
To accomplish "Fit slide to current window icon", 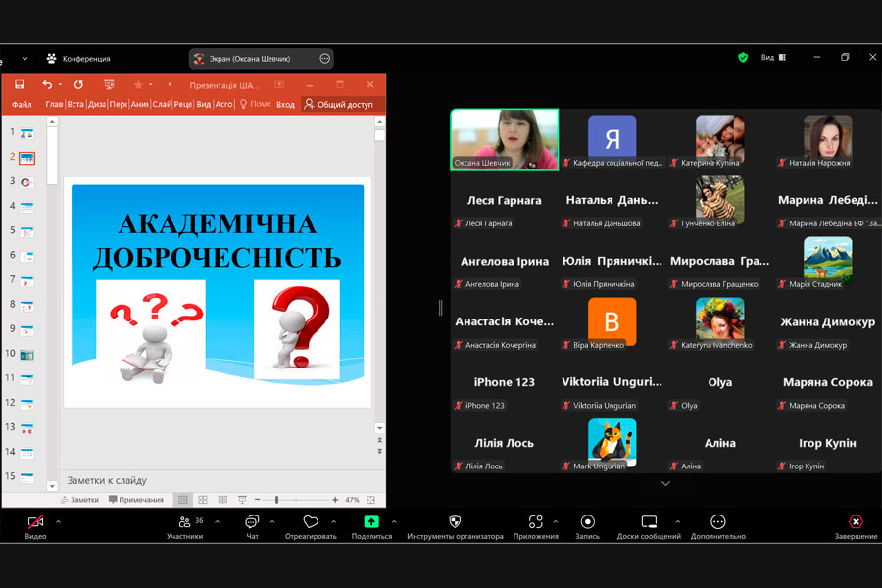I will (x=370, y=500).
